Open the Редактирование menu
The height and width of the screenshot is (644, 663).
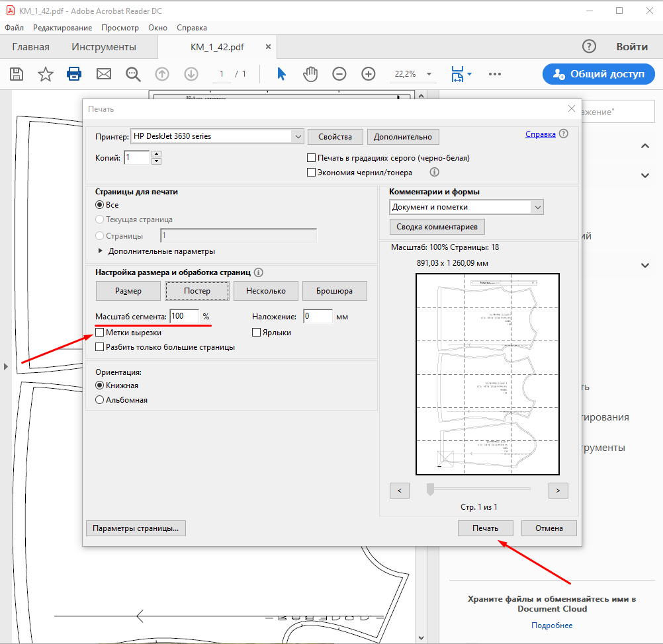click(x=63, y=28)
